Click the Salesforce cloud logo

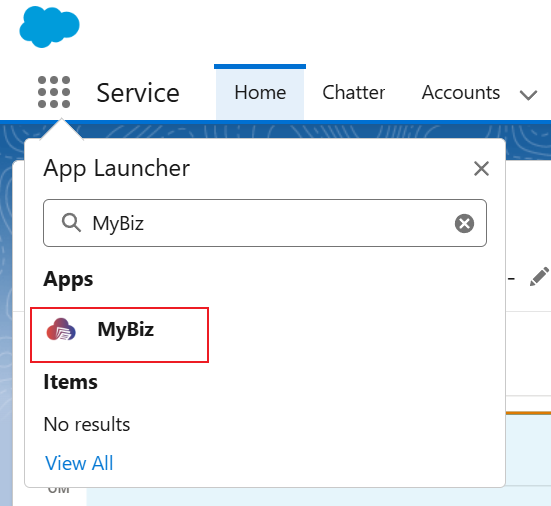(x=49, y=27)
